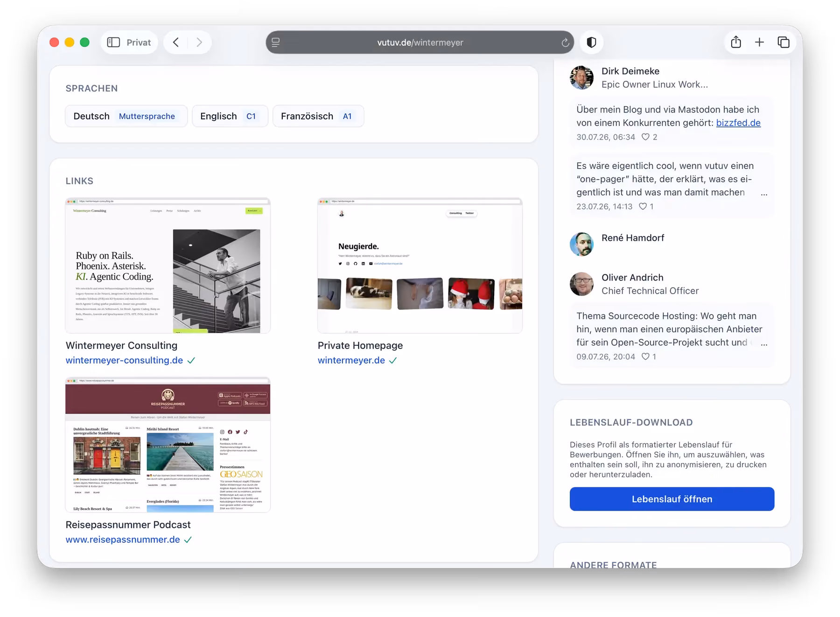Expand the one-pager post via its ellipsis
This screenshot has height=617, width=840.
click(764, 194)
